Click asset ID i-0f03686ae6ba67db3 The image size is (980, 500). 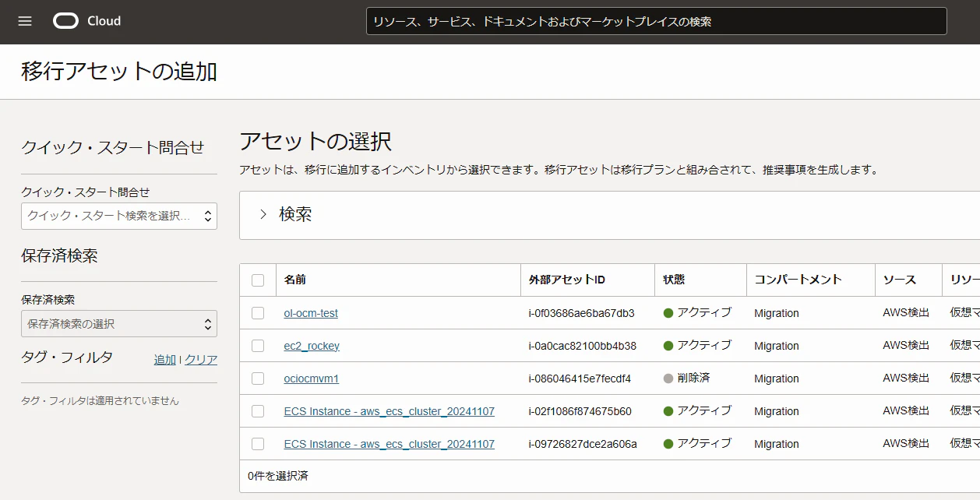pyautogui.click(x=581, y=313)
